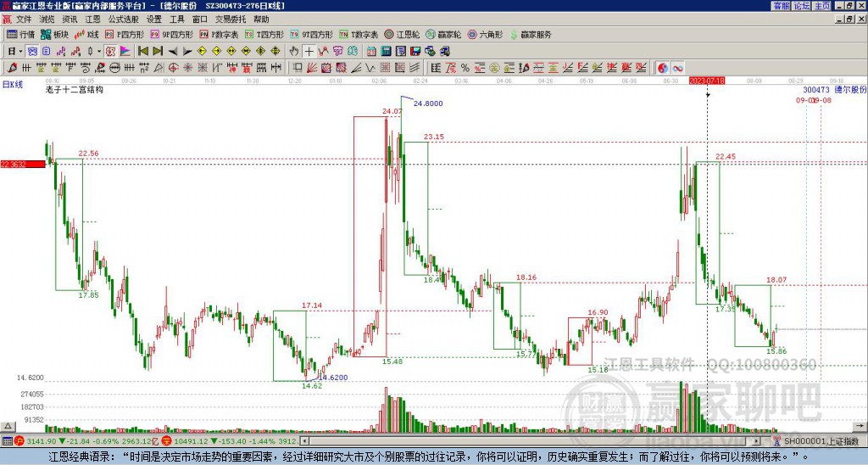Open the 江恩 menu
This screenshot has width=868, height=465.
[93, 20]
